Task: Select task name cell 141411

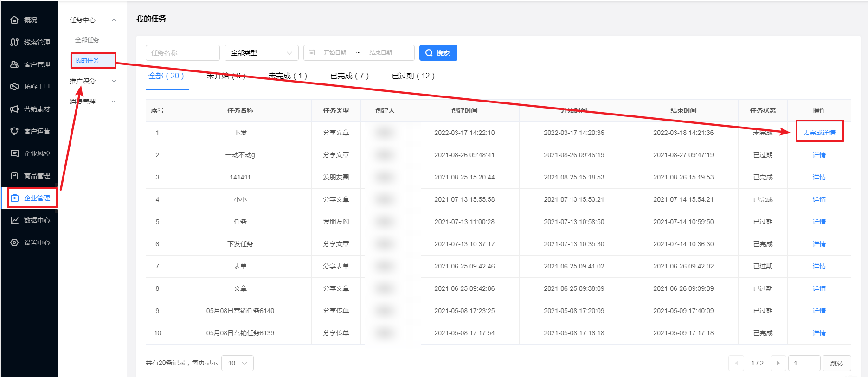Action: click(240, 177)
